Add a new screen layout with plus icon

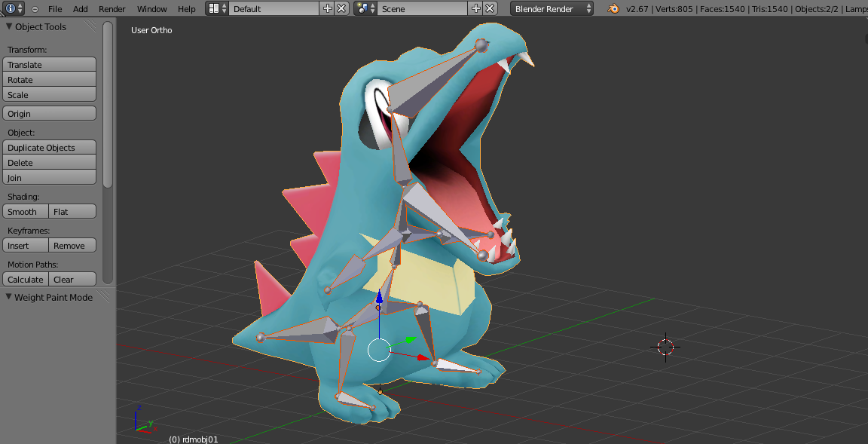[327, 9]
